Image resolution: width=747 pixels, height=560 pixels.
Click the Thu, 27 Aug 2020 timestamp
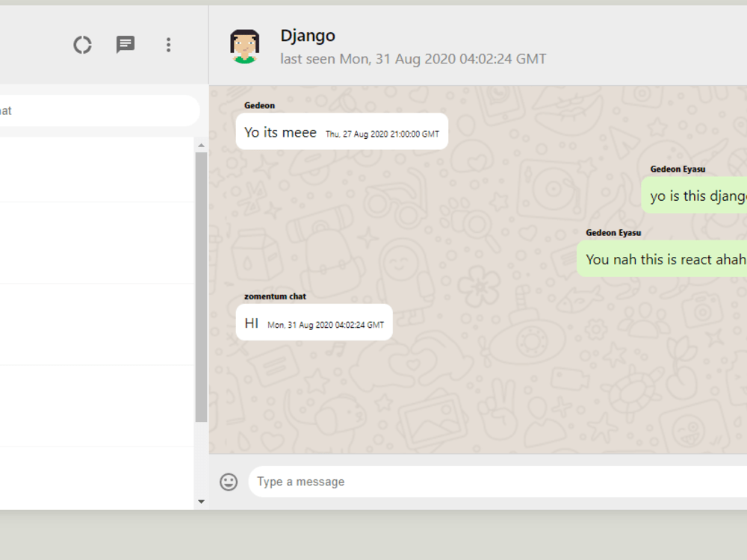coord(382,134)
